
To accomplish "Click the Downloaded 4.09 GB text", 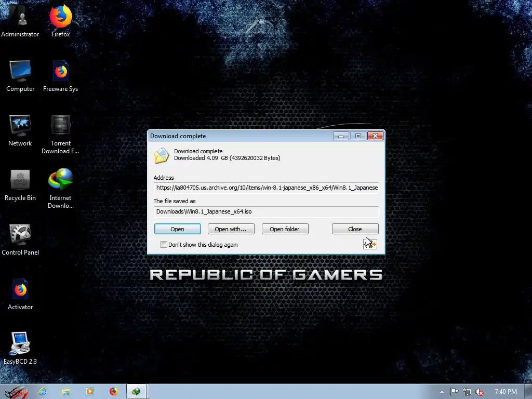I will tap(227, 158).
